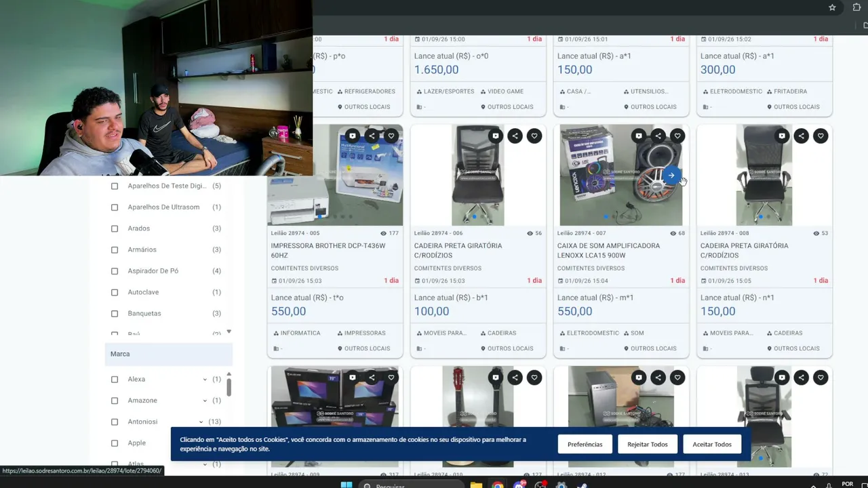Open lot 006 Cadeira Preta Giratória title
The image size is (868, 488).
pos(458,251)
